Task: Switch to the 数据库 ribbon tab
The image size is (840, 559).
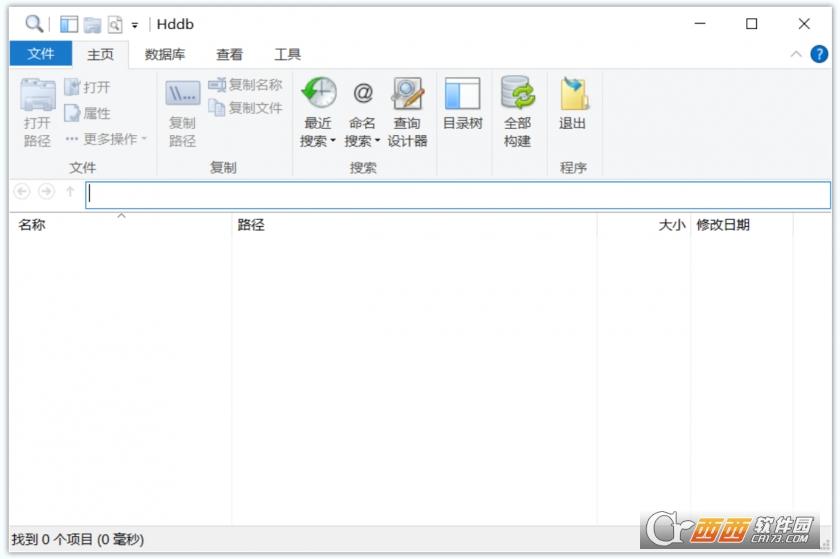Action: pos(164,54)
